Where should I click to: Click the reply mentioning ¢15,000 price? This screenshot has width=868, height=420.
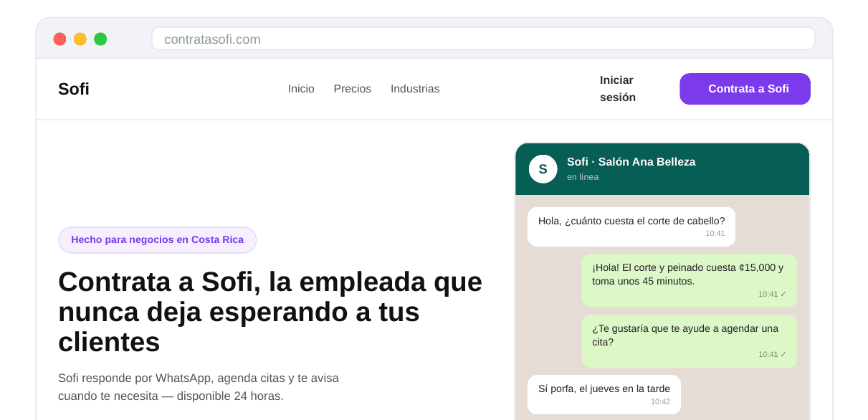coord(689,280)
